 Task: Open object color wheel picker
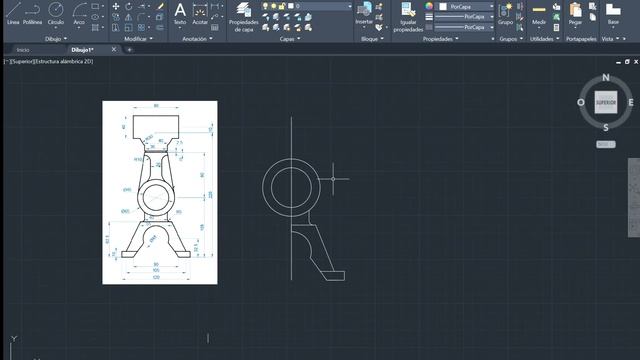pos(429,6)
